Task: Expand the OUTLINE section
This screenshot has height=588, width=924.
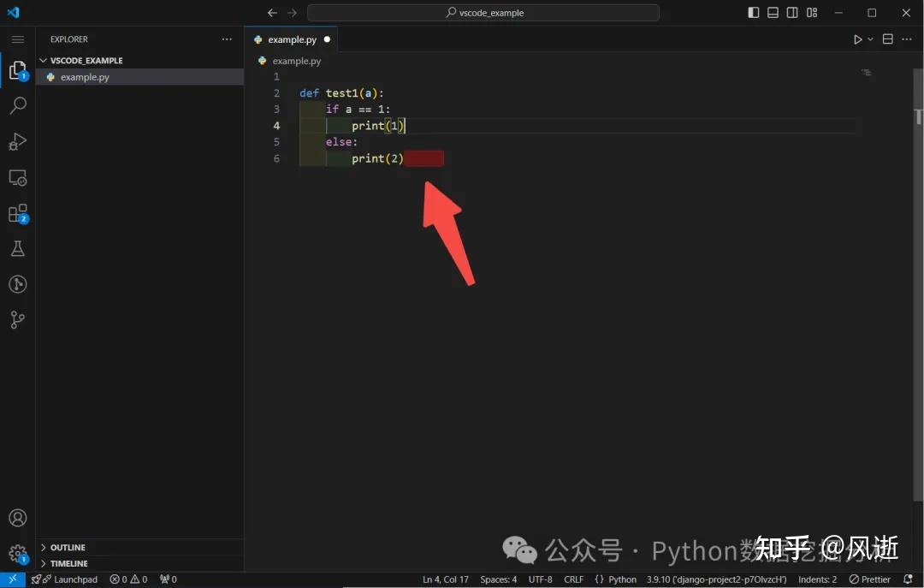Action: [x=139, y=547]
